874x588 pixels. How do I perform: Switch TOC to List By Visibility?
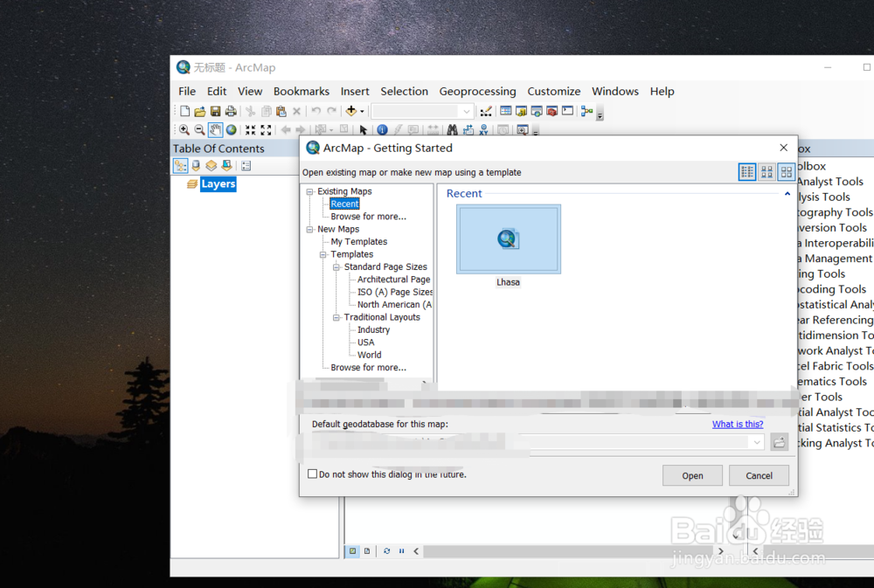(211, 165)
